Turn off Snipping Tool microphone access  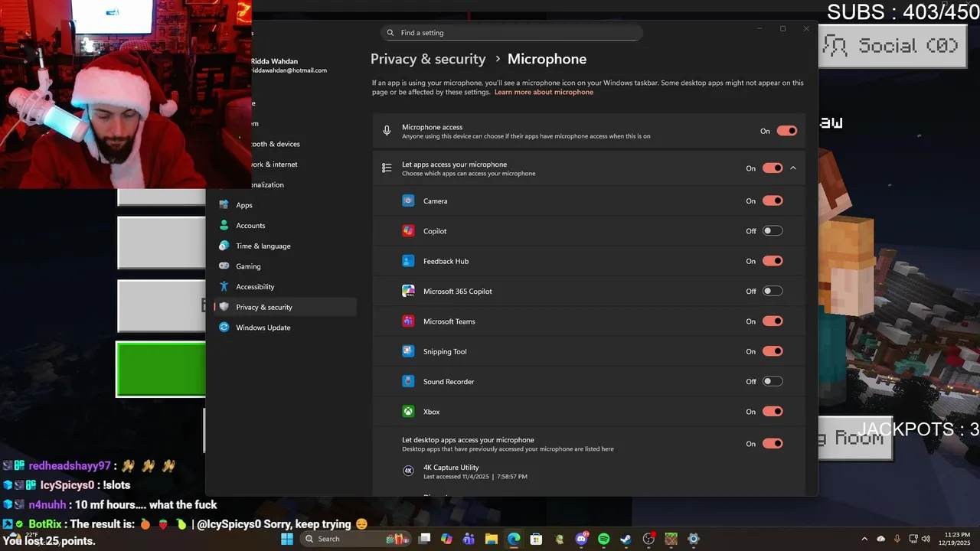[x=773, y=351]
